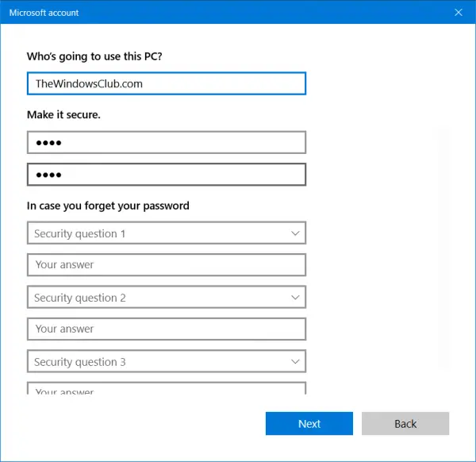
Task: Hit the chevron arrow on Security question 3
Action: click(295, 362)
